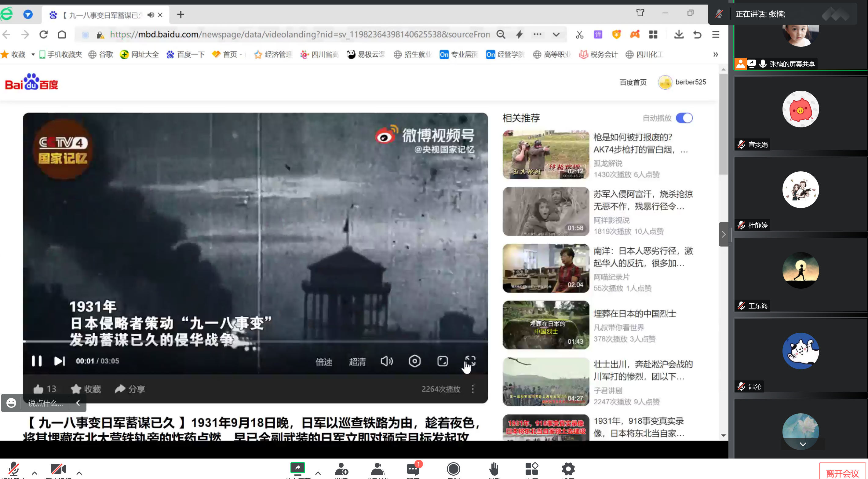This screenshot has width=868, height=479.
Task: Unmute the microphone in meeting toolbar
Action: (13, 469)
